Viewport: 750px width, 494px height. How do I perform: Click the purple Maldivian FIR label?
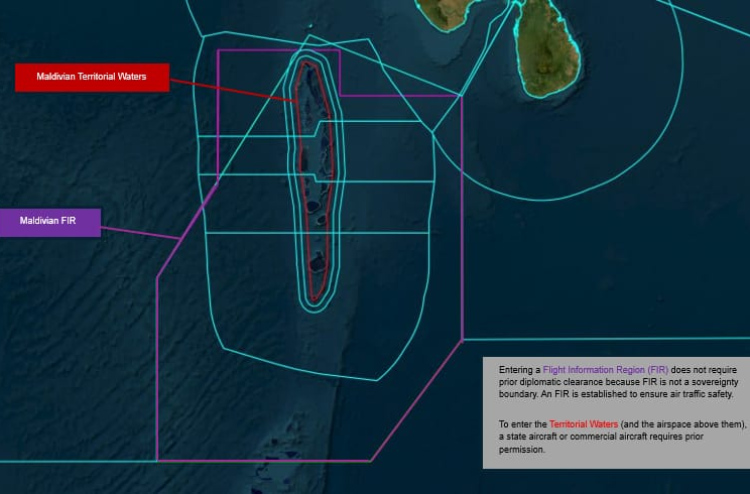pos(50,223)
